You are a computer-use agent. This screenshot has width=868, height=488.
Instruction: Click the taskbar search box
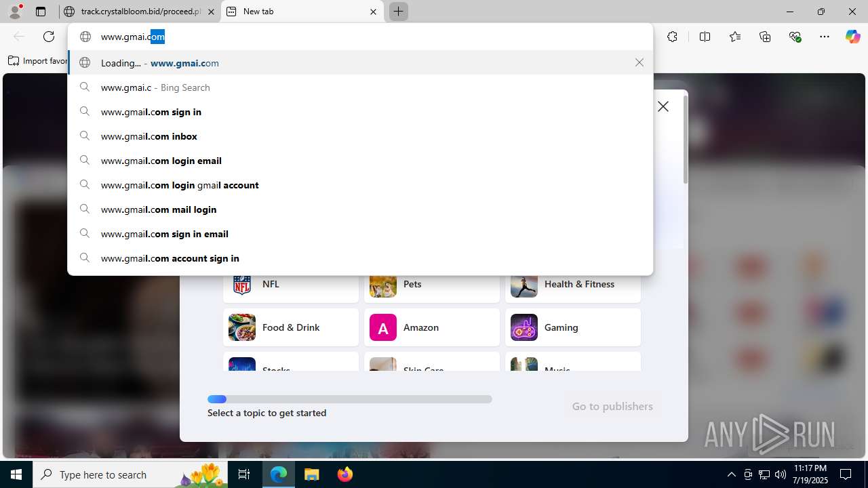coord(131,474)
